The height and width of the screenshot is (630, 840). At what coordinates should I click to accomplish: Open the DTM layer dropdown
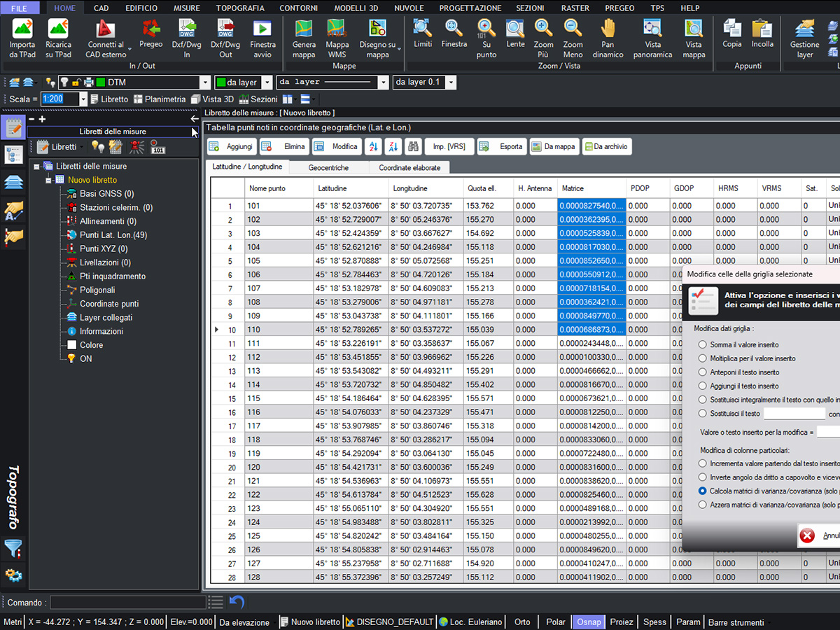pyautogui.click(x=204, y=83)
